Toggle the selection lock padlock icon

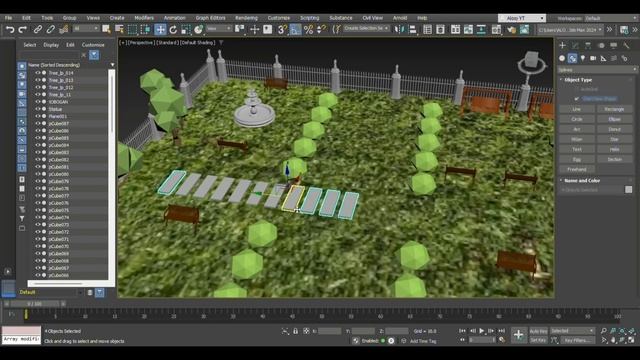click(296, 331)
